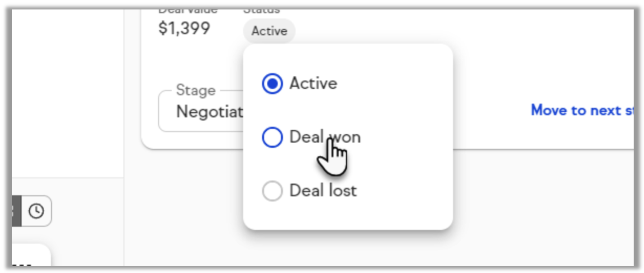Select the Deal lost radio button circle
Screen dimensions: 644x273
[x=272, y=191]
